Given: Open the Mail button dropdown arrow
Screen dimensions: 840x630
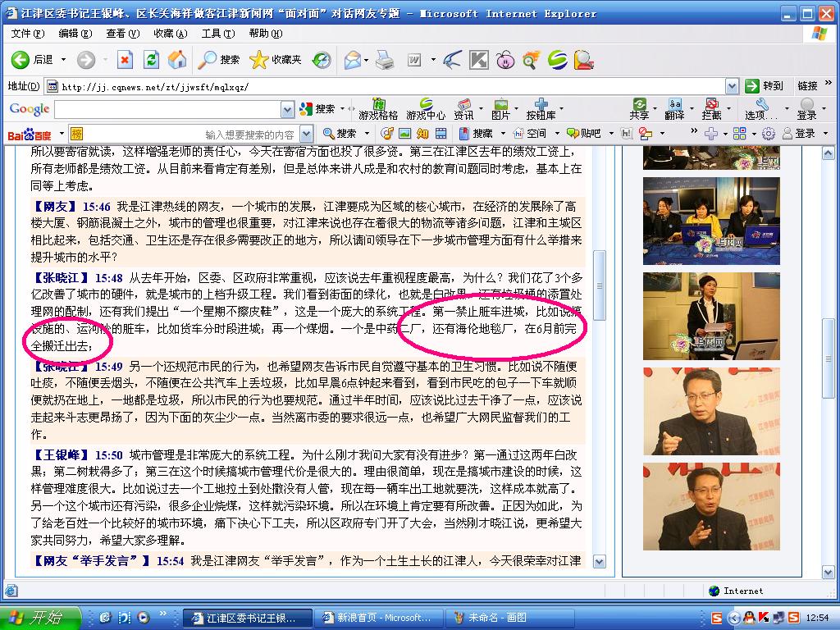Looking at the screenshot, I should click(367, 59).
